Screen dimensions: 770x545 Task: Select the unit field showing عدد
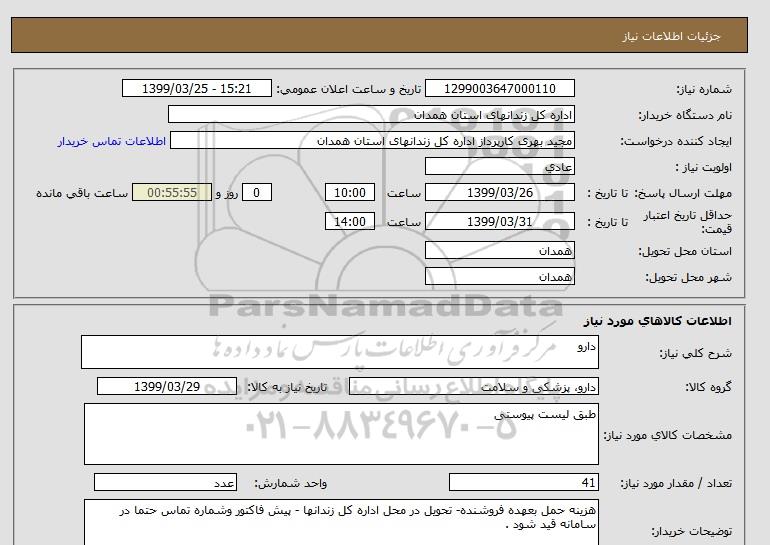[x=165, y=483]
